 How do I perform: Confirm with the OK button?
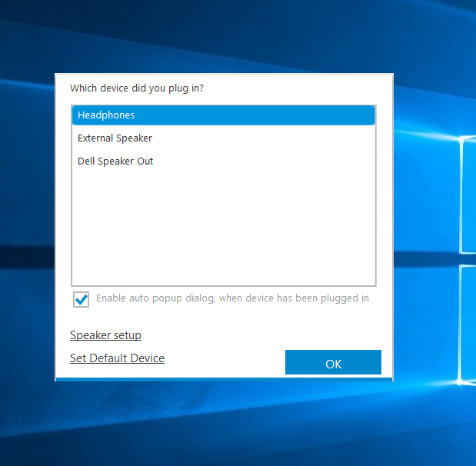333,362
